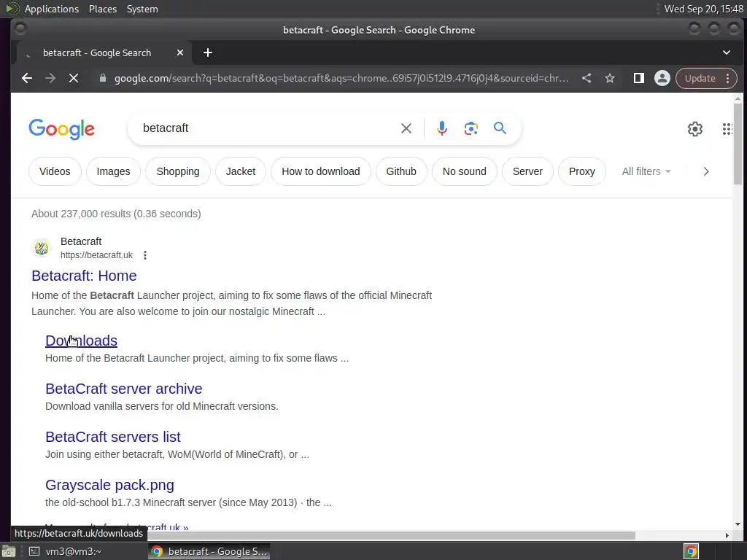
Task: Click the vertical scrollbar thumb
Action: (738, 144)
